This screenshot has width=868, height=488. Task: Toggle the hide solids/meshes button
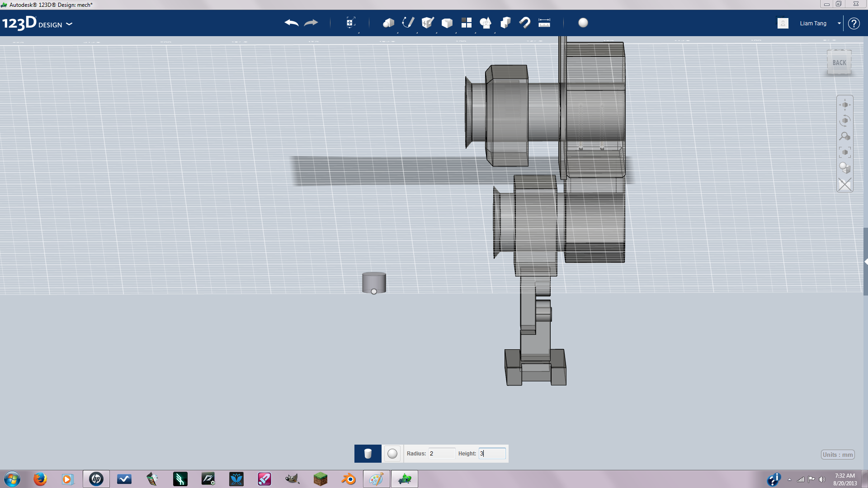tap(844, 184)
